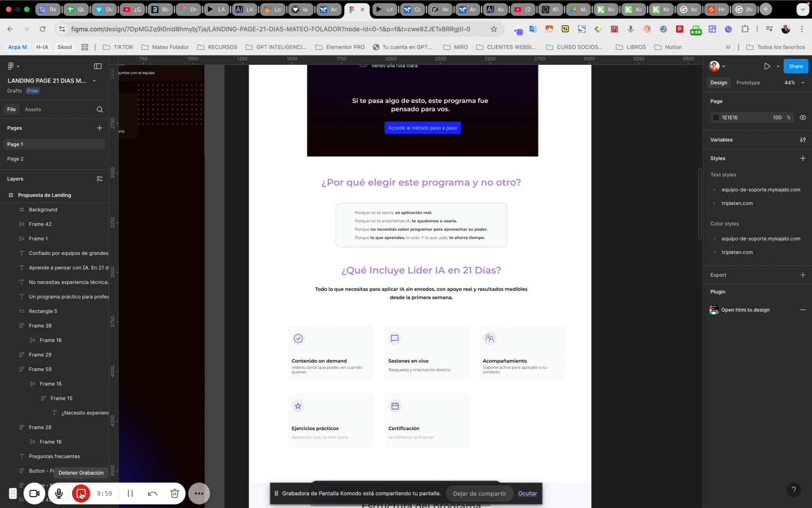
Task: Switch to the Assets tab
Action: [33, 110]
